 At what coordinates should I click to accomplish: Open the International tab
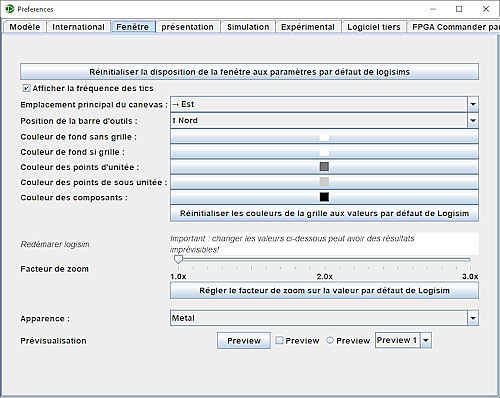pyautogui.click(x=78, y=27)
